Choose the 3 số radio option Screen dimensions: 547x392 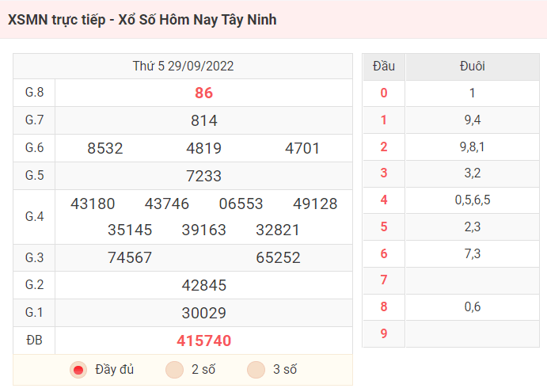256,370
